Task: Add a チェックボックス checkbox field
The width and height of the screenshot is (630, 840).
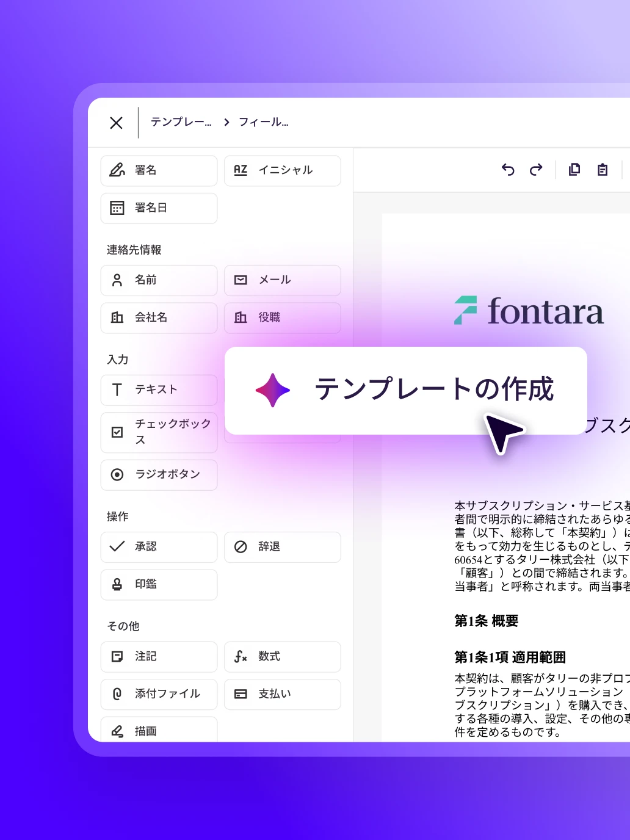Action: click(x=159, y=432)
